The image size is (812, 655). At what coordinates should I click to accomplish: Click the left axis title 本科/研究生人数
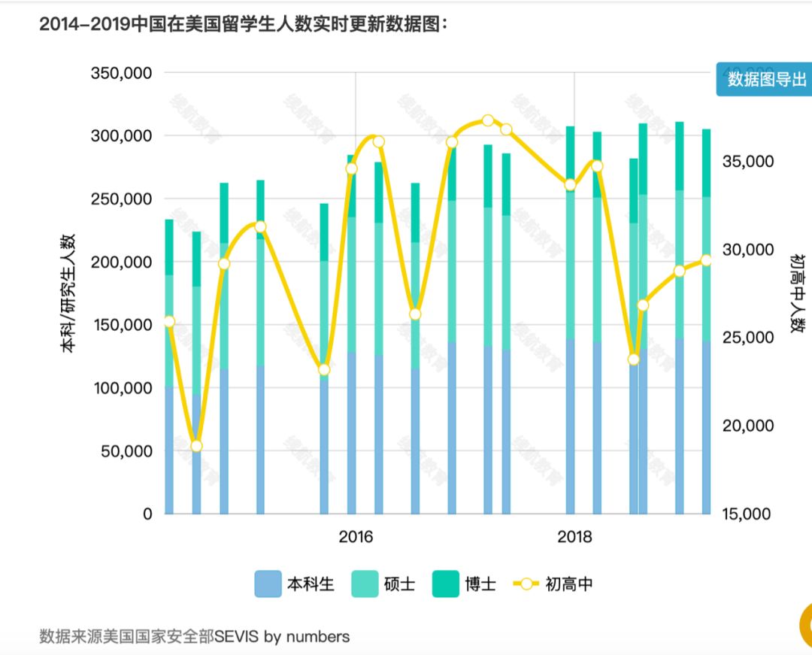(x=68, y=293)
